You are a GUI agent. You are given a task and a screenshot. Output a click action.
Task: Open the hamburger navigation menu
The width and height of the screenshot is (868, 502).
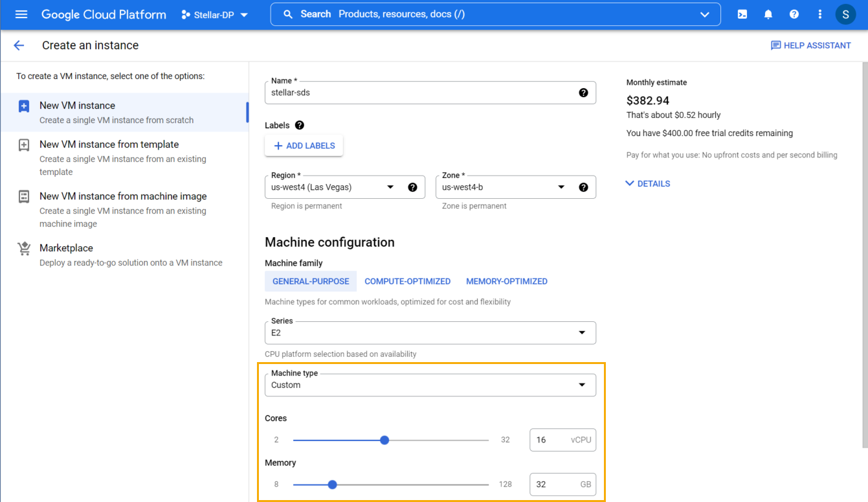pyautogui.click(x=21, y=14)
